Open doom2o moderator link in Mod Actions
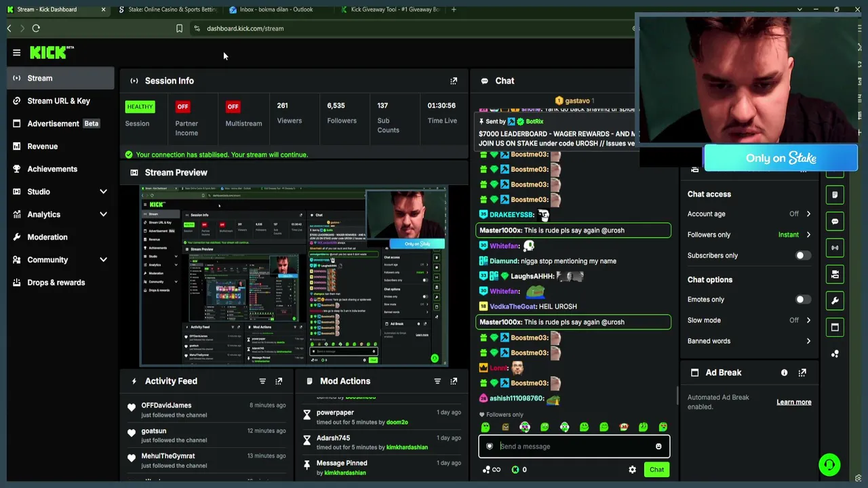 pos(397,422)
